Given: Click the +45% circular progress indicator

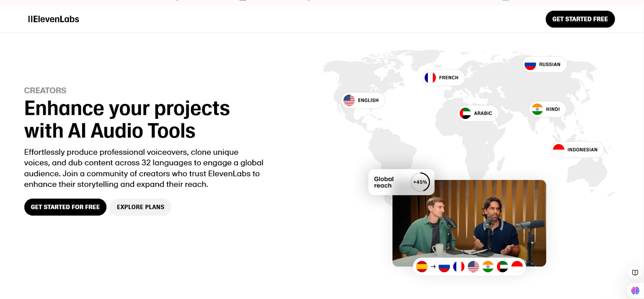Looking at the screenshot, I should [x=420, y=182].
